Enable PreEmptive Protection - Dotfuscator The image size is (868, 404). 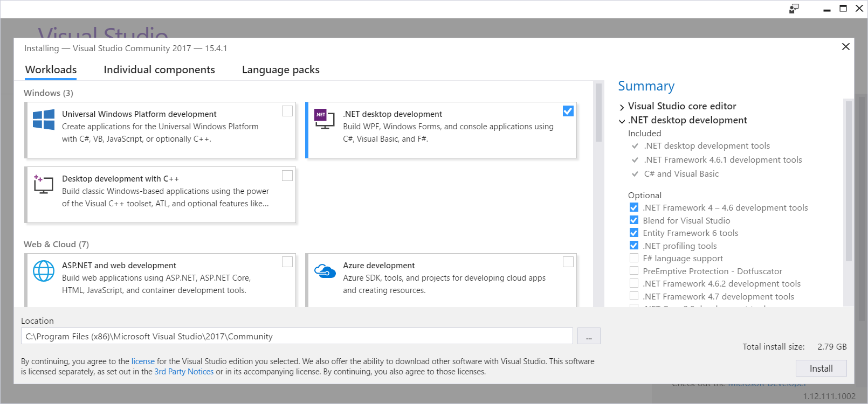point(634,271)
